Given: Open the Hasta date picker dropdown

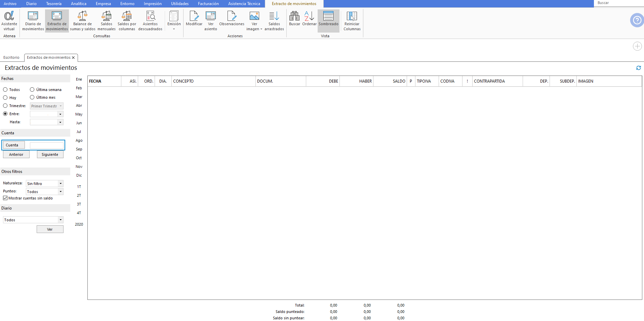Looking at the screenshot, I should 61,122.
